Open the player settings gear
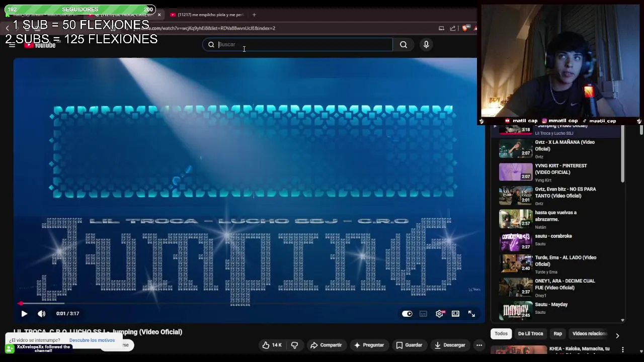This screenshot has height=362, width=644. (x=439, y=314)
